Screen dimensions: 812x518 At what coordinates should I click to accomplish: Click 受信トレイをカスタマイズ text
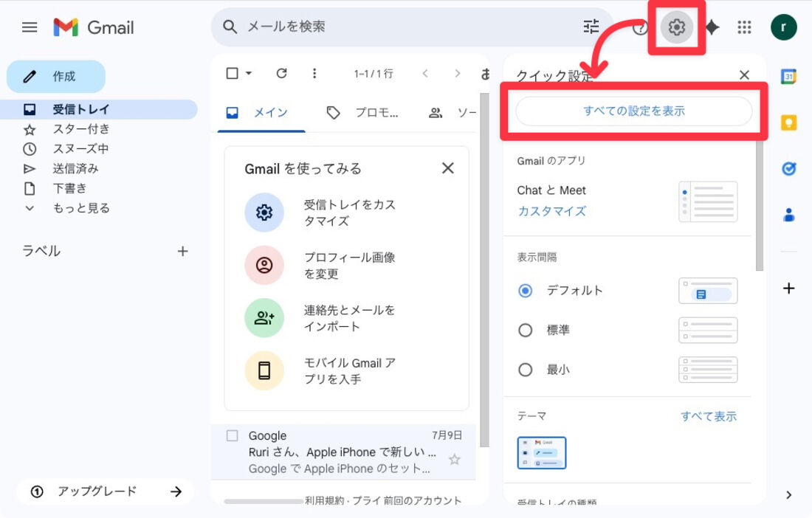[x=350, y=213]
